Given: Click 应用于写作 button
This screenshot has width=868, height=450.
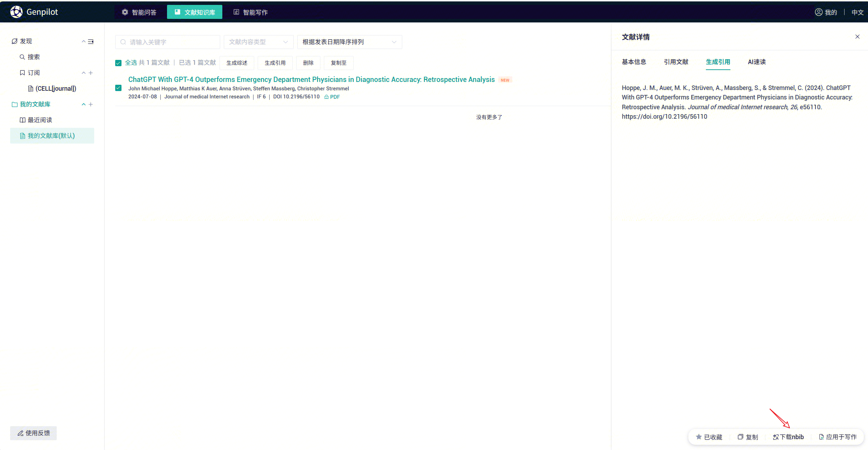Looking at the screenshot, I should pyautogui.click(x=838, y=437).
